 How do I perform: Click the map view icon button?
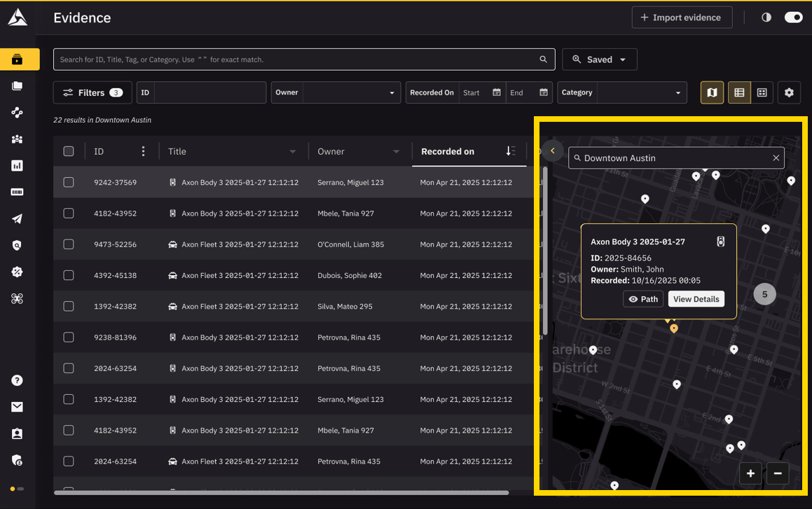[x=712, y=92]
